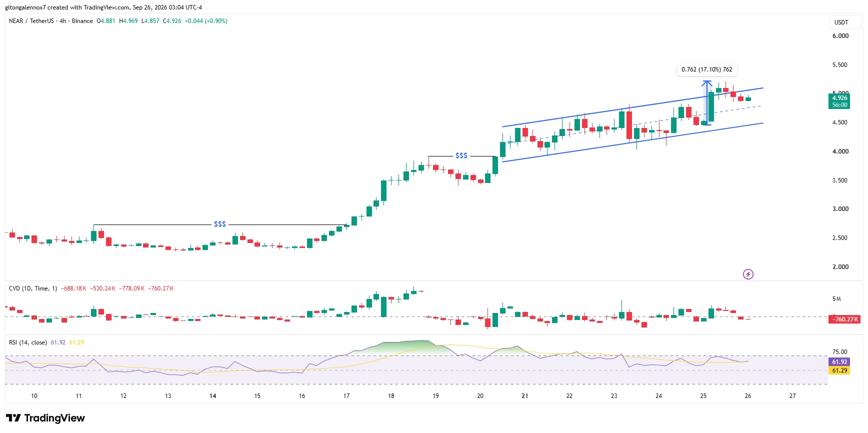Open the TradingView logo at bottom left
Image resolution: width=868 pixels, height=433 pixels.
(45, 418)
